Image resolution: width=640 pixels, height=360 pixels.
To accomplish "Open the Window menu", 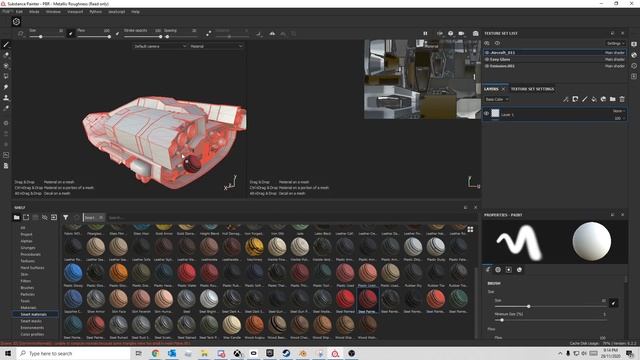I will pos(53,12).
